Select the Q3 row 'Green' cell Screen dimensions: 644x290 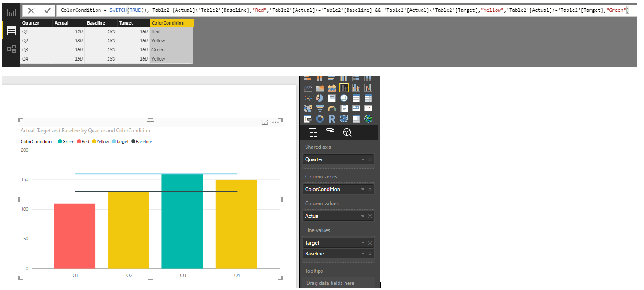point(172,50)
